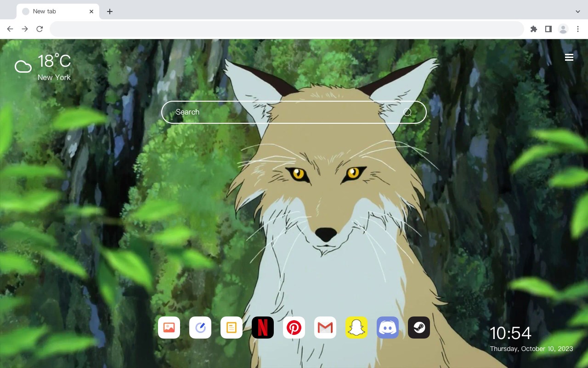This screenshot has height=368, width=588.
Task: Open the Pinterest shortcut
Action: click(x=294, y=328)
